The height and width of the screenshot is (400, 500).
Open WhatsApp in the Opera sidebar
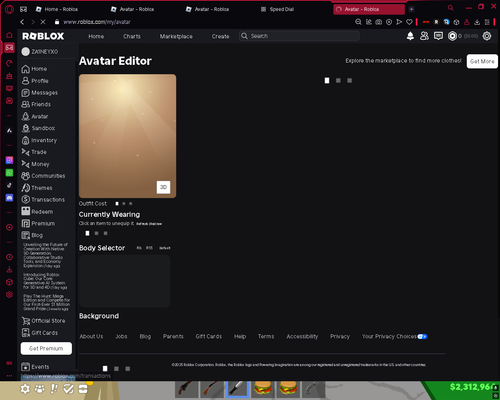point(9,173)
